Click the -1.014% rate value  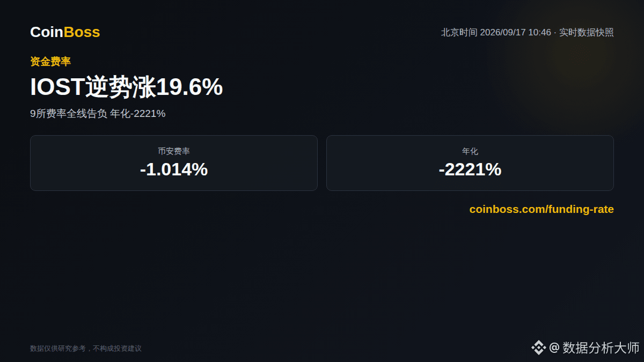coord(174,169)
